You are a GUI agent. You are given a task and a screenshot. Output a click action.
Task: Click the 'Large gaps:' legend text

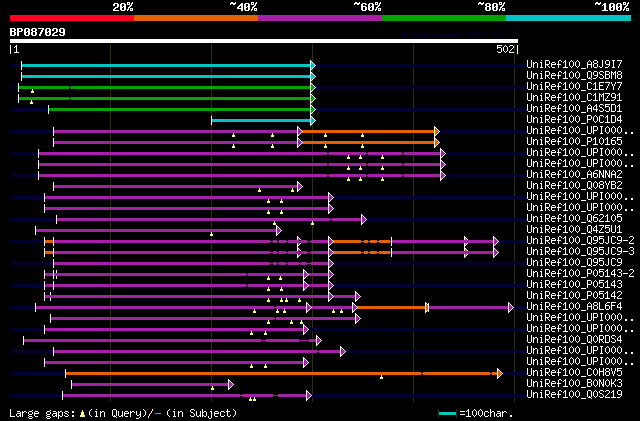click(43, 413)
